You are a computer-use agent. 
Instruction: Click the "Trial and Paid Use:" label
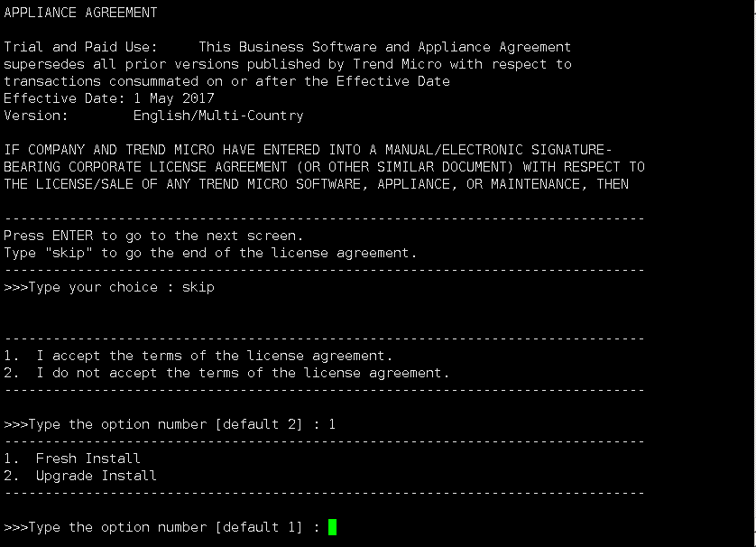pos(80,47)
